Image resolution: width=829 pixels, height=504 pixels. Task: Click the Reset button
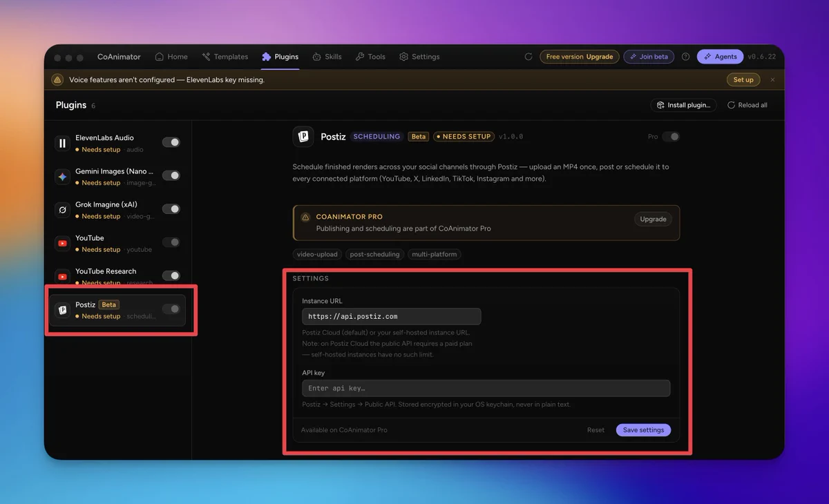coord(595,430)
